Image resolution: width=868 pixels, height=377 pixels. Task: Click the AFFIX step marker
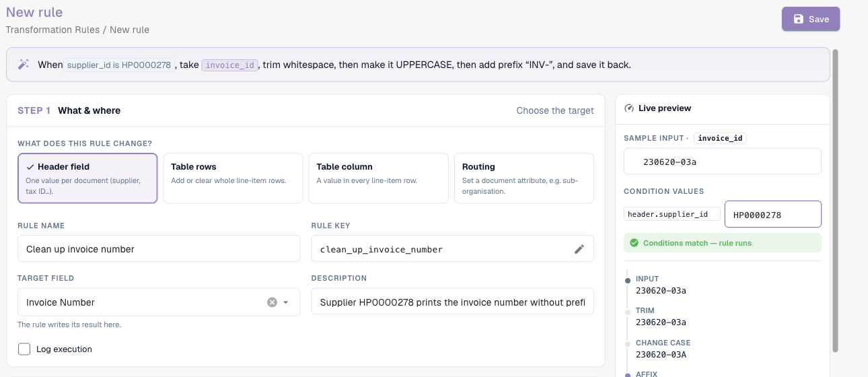pos(628,374)
